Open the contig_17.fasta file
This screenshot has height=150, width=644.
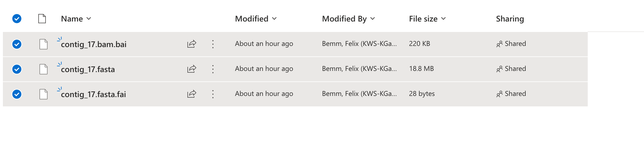88,69
